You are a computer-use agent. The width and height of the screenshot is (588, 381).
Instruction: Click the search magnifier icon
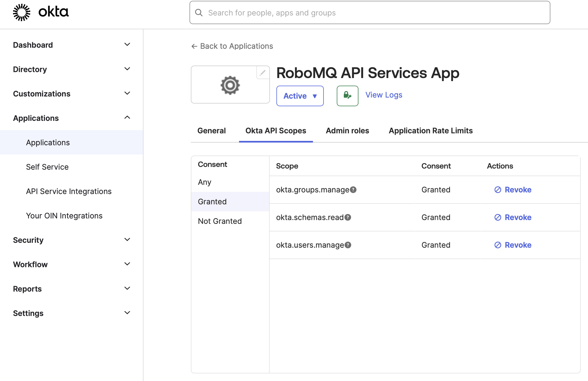(x=199, y=12)
